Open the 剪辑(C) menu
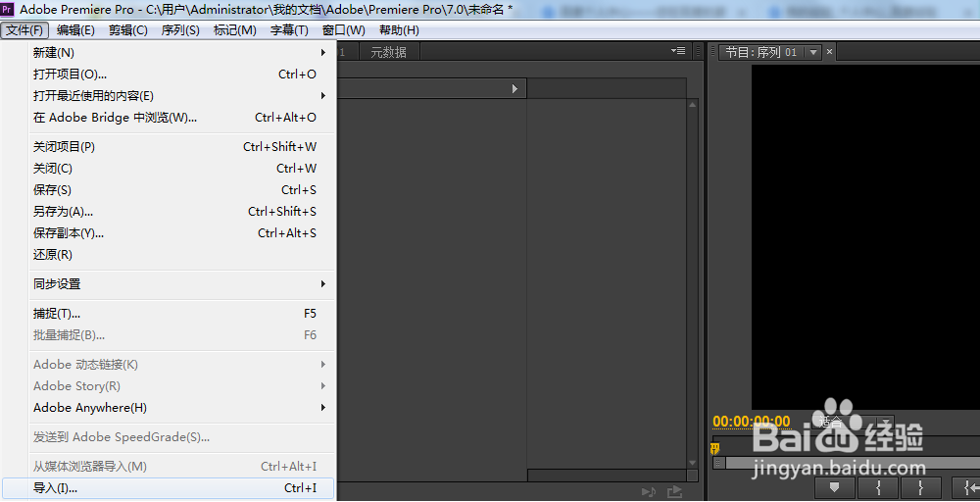The height and width of the screenshot is (502, 980). point(128,30)
